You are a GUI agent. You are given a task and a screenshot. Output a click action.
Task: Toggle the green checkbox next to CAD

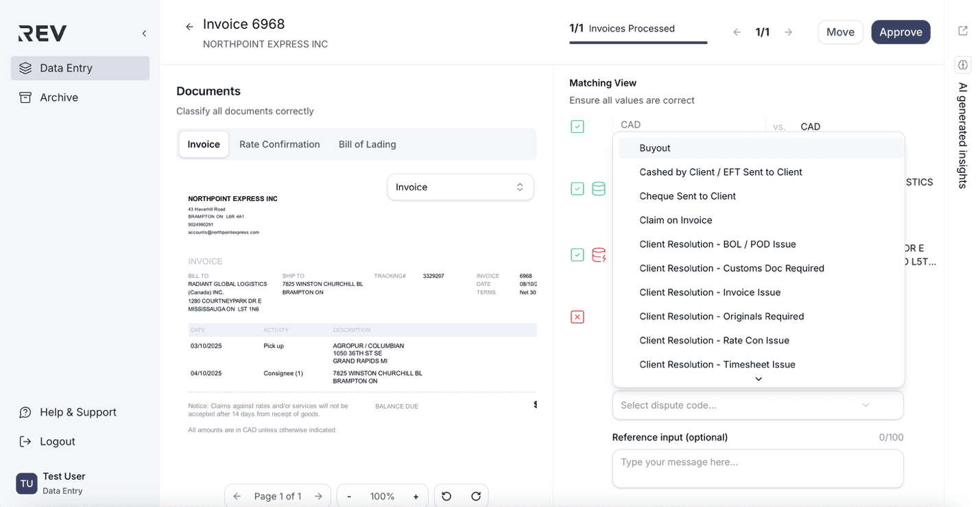pyautogui.click(x=577, y=127)
